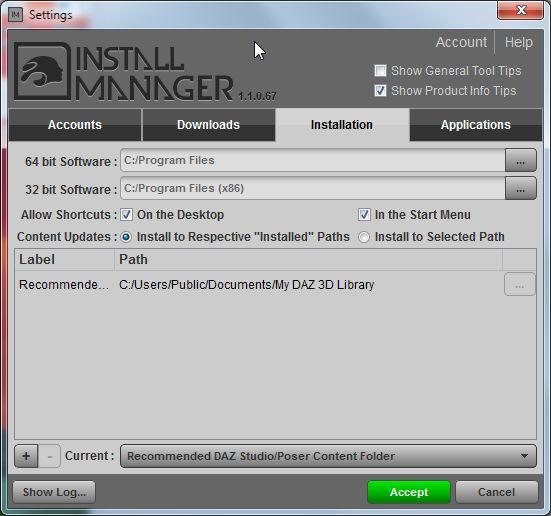Image resolution: width=551 pixels, height=516 pixels.
Task: Open the Current content folder dropdown
Action: (x=328, y=456)
